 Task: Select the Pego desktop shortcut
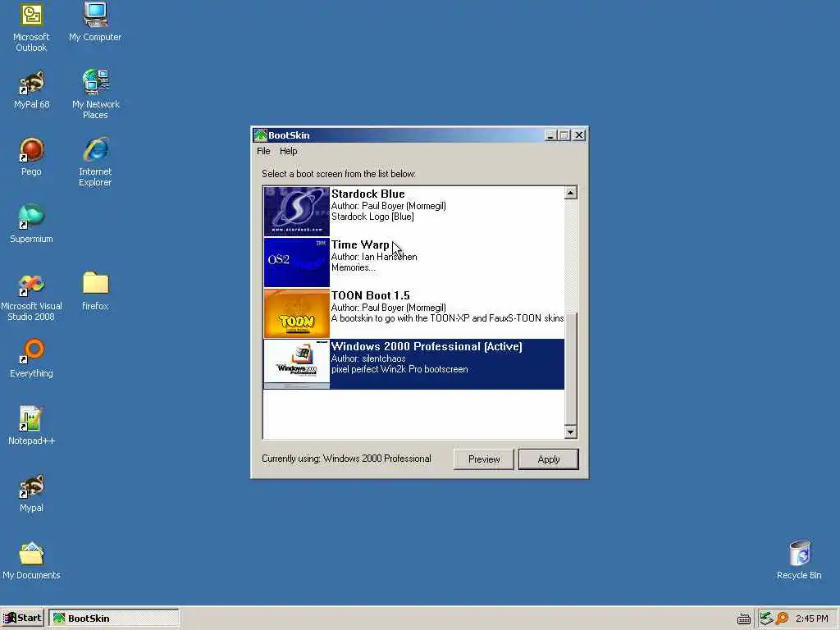[x=32, y=157]
